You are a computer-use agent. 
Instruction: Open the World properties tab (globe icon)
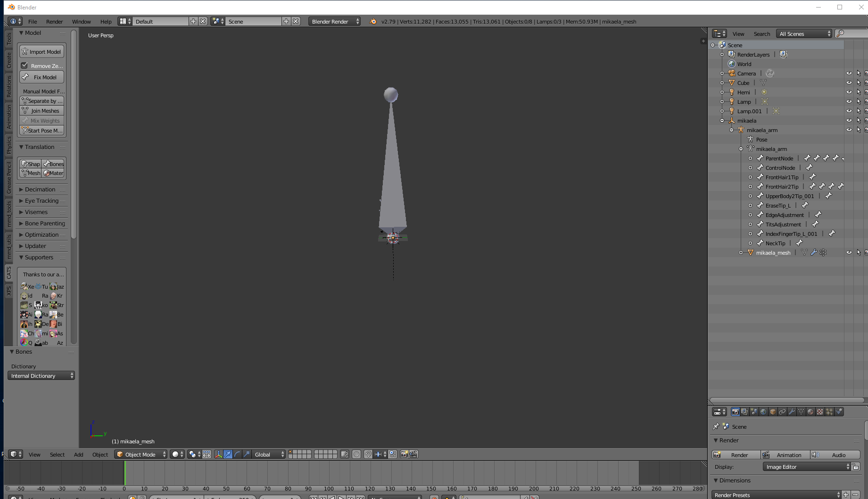[x=763, y=411]
